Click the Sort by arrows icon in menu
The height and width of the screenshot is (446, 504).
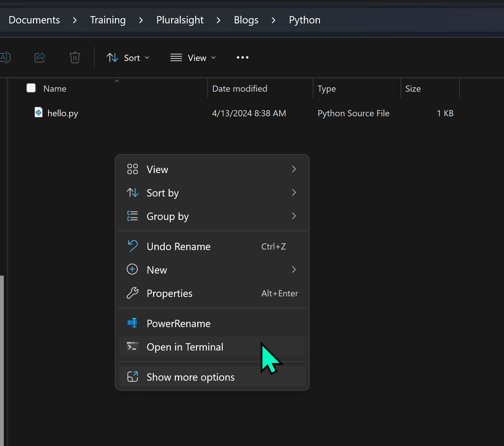pyautogui.click(x=132, y=193)
